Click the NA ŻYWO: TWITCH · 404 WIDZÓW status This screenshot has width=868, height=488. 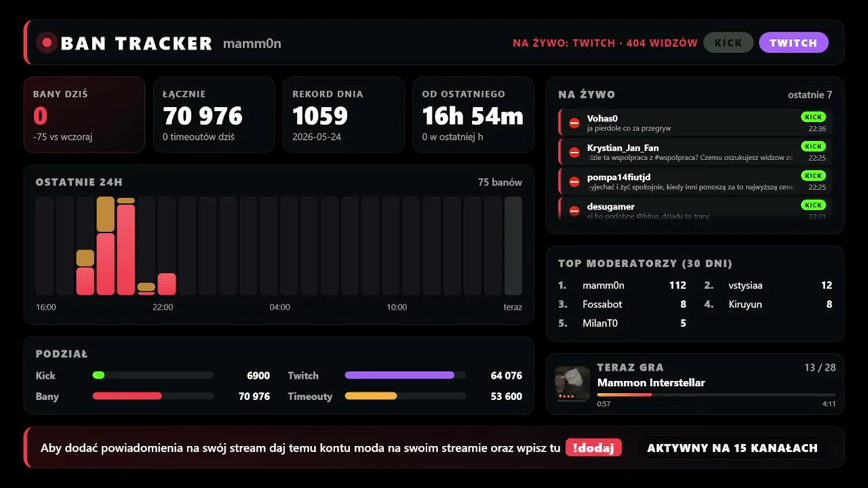click(x=605, y=43)
